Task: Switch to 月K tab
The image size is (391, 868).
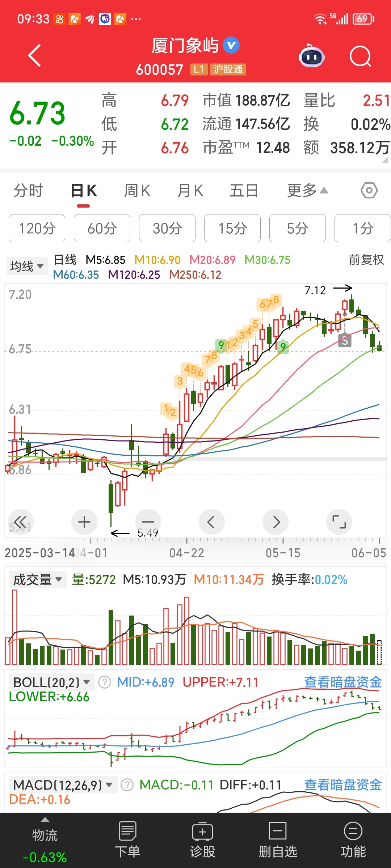Action: [190, 190]
